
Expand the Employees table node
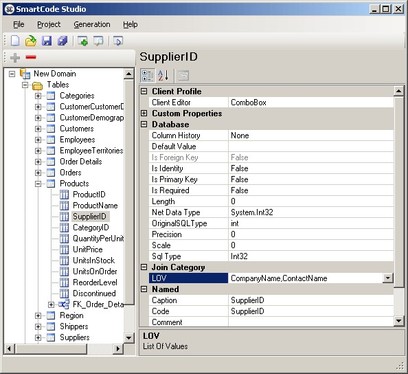pos(38,140)
